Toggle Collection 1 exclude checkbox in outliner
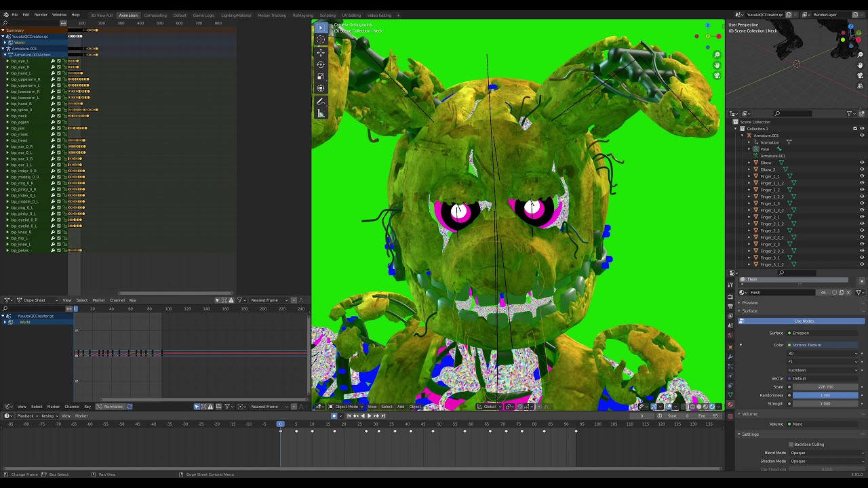 click(855, 129)
